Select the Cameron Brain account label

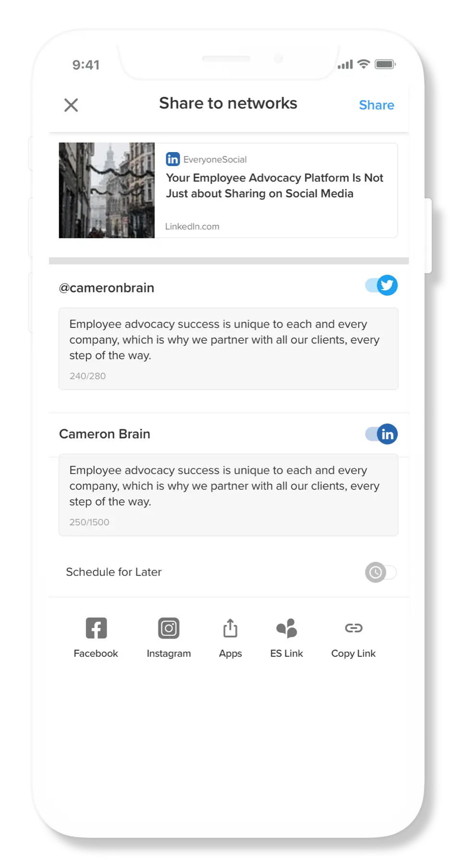pos(105,434)
